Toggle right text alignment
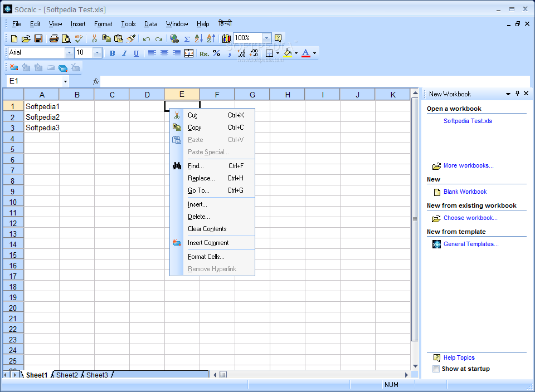The image size is (535, 392). pyautogui.click(x=177, y=53)
